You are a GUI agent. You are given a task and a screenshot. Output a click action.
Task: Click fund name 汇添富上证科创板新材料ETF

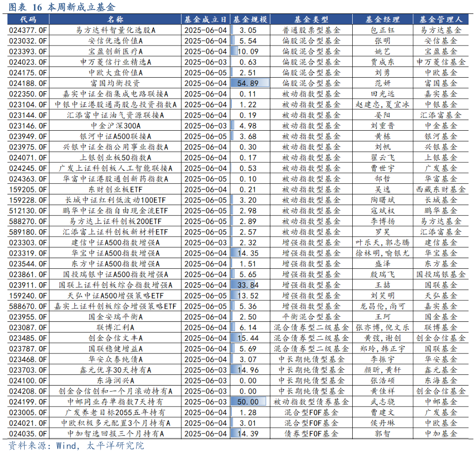115,232
